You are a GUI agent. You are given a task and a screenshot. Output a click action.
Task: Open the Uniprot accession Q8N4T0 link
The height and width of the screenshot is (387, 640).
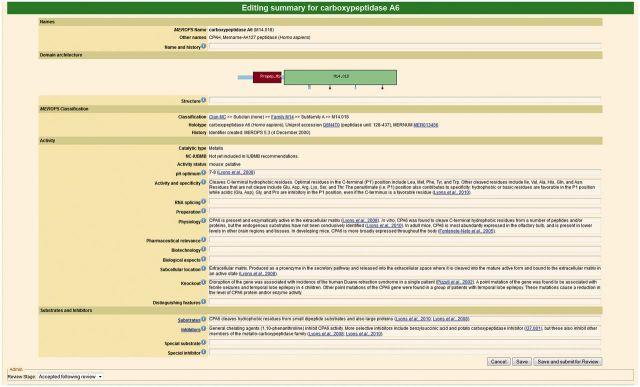pyautogui.click(x=331, y=125)
